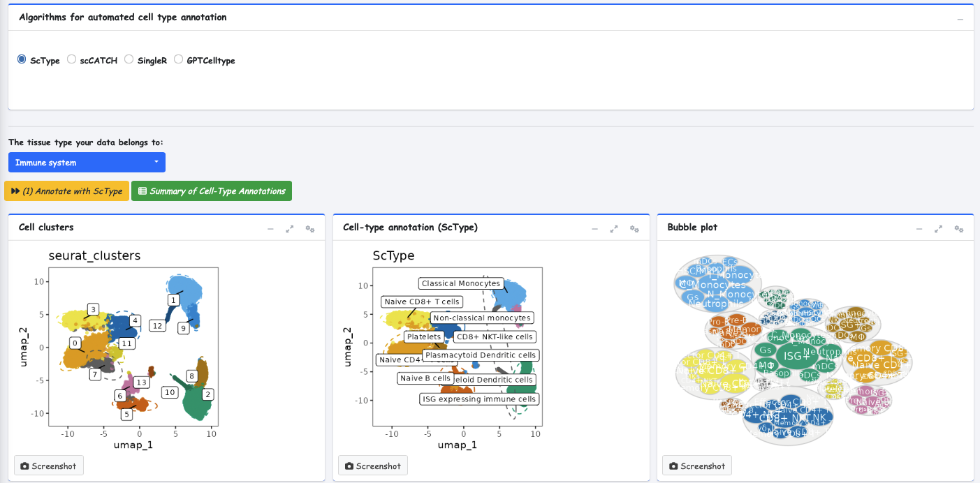Open Summary of Cell-Type Annotations
The image size is (980, 483).
coord(212,191)
